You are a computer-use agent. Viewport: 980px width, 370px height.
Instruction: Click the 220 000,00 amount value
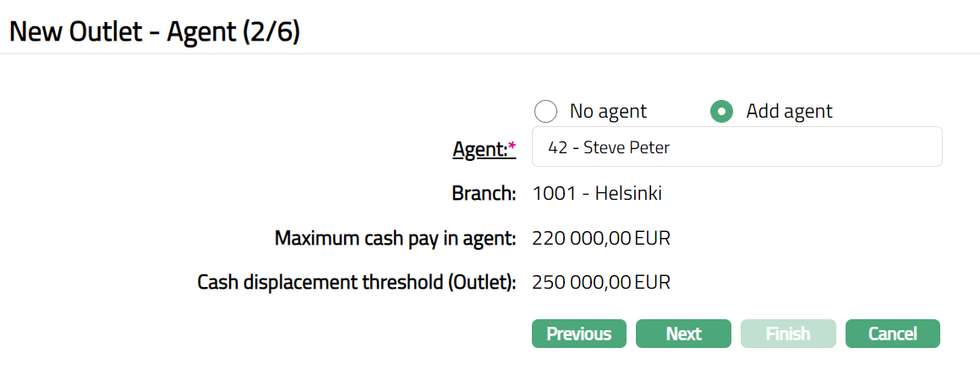tap(582, 239)
